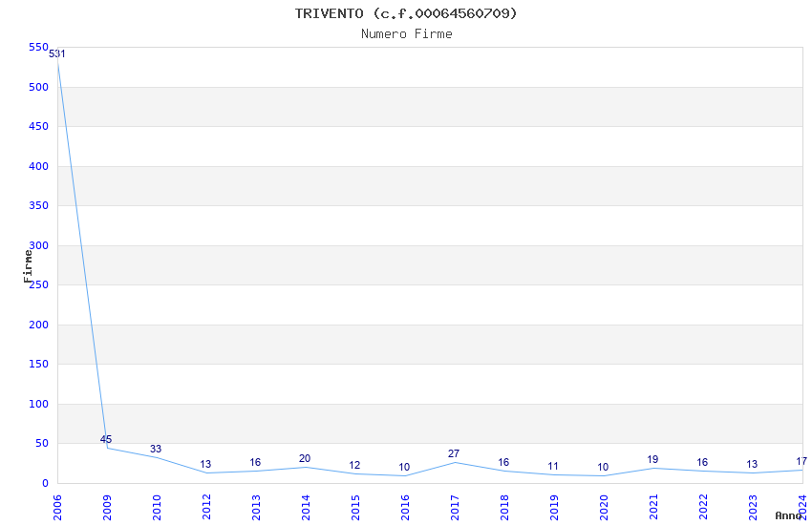Viewport: 812px width, 525px height.
Task: Click the data label 33 for 2010
Action: pyautogui.click(x=156, y=449)
